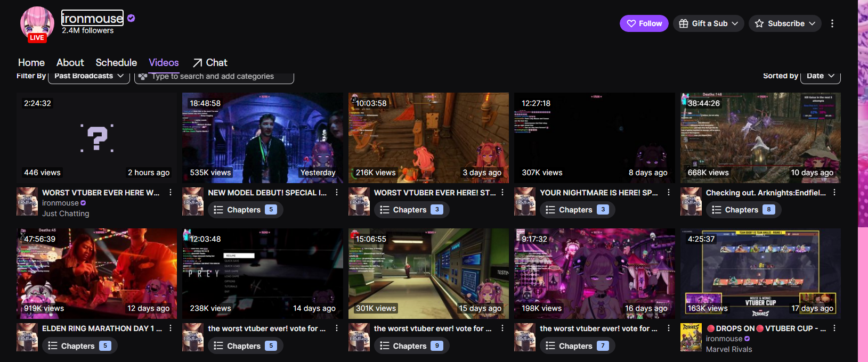The width and height of the screenshot is (868, 362).
Task: Play the 47:56:39 Elden Ring thumbnail
Action: tap(96, 274)
